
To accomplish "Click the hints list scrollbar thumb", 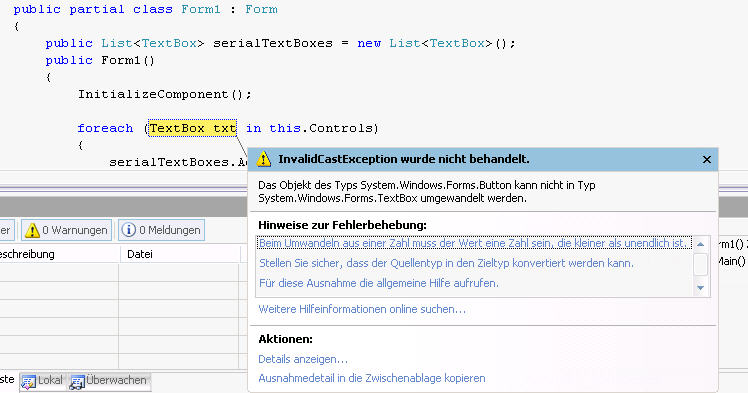I will (x=700, y=265).
